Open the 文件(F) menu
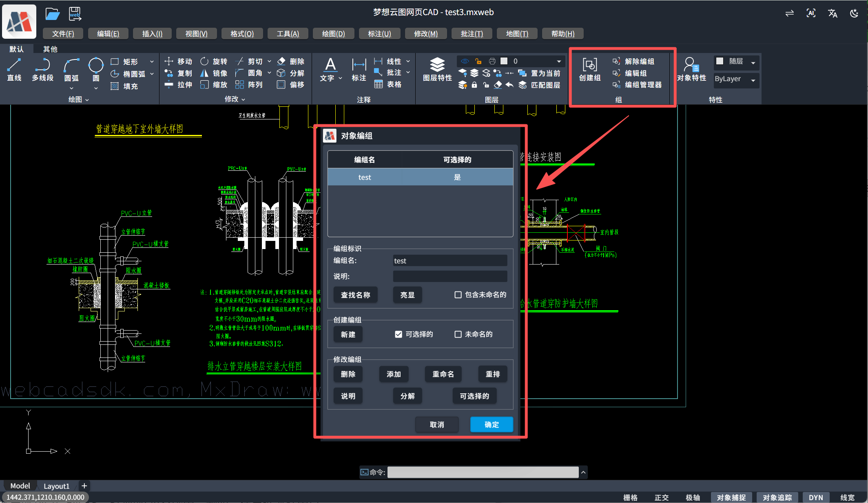868x503 pixels. pyautogui.click(x=63, y=33)
